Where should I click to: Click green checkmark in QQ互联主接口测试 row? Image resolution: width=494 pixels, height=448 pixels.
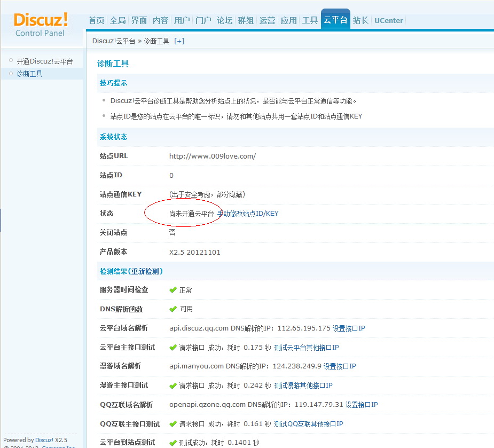click(173, 424)
